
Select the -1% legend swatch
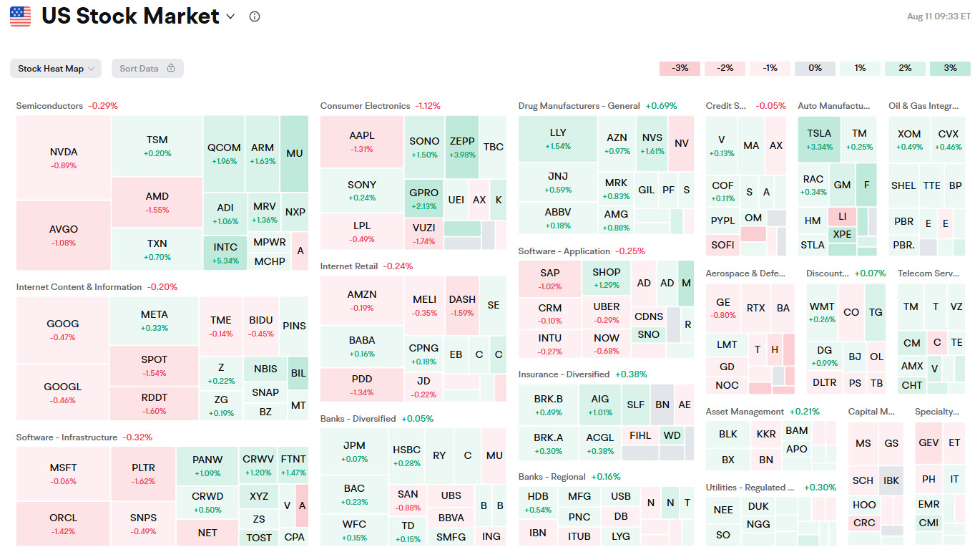tap(770, 68)
